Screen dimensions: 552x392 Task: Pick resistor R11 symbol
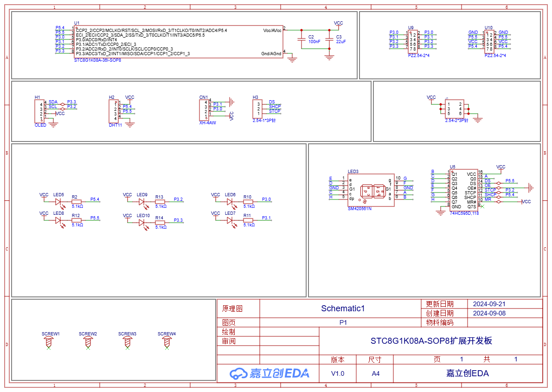[x=248, y=220]
